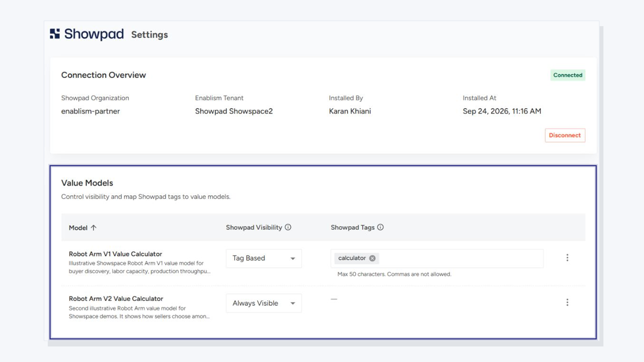
Task: Click the Robot Arm V2 description text
Action: coord(139,312)
